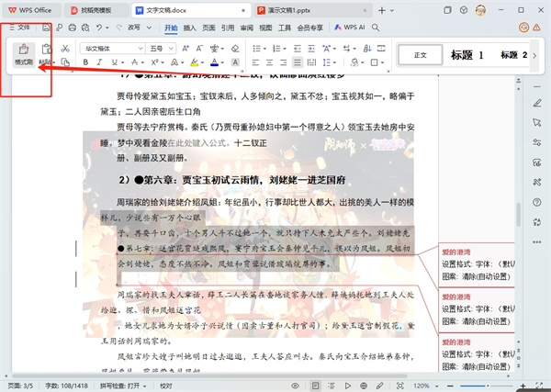Expand the Paste (粘贴) dropdown arrow
551x392 pixels.
(x=54, y=62)
